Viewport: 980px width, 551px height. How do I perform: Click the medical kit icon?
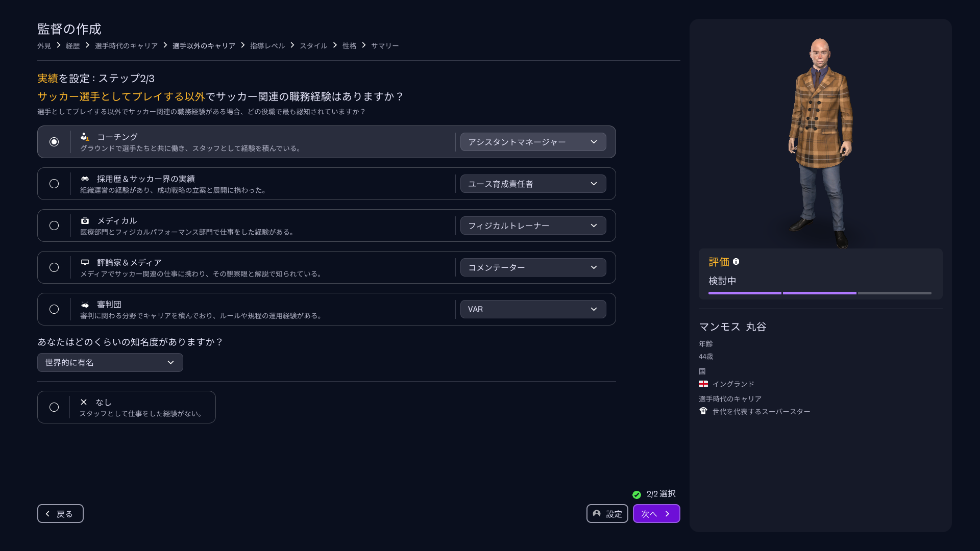click(x=85, y=220)
